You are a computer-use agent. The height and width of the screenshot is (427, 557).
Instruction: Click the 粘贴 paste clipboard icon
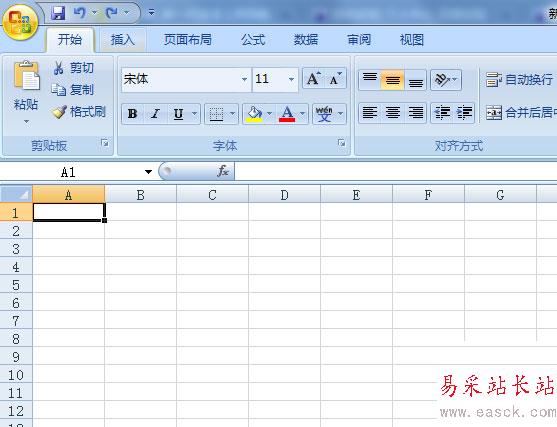(x=27, y=76)
